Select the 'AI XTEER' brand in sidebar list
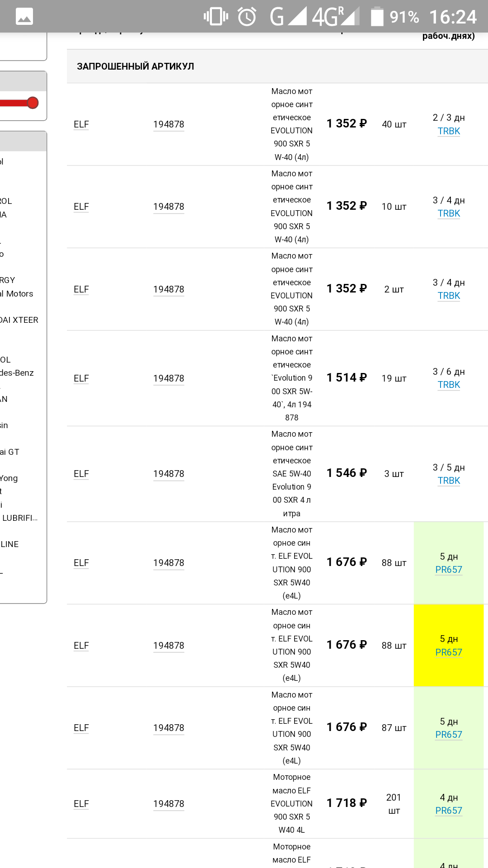This screenshot has width=488, height=868. [19, 320]
